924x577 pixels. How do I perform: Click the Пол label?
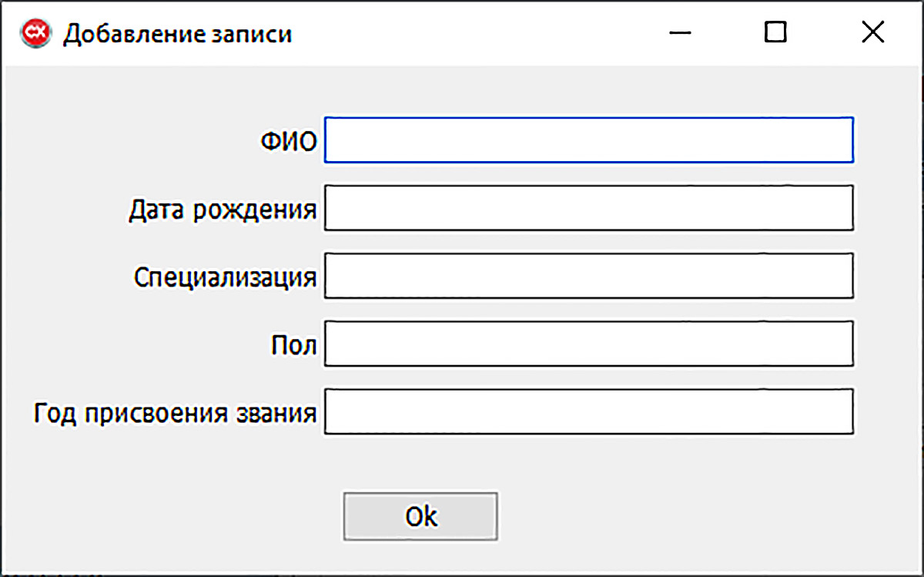click(x=294, y=345)
